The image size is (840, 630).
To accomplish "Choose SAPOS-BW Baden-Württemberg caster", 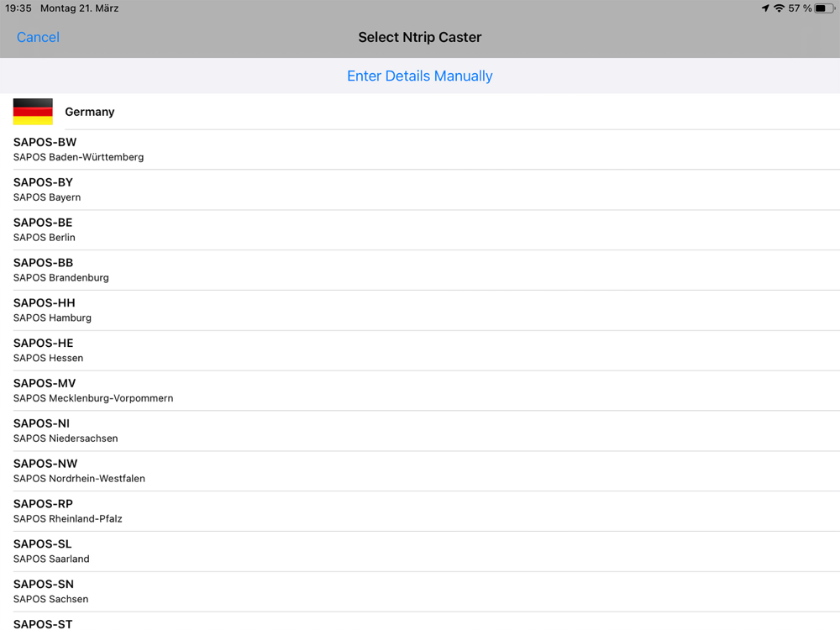I will pyautogui.click(x=420, y=150).
